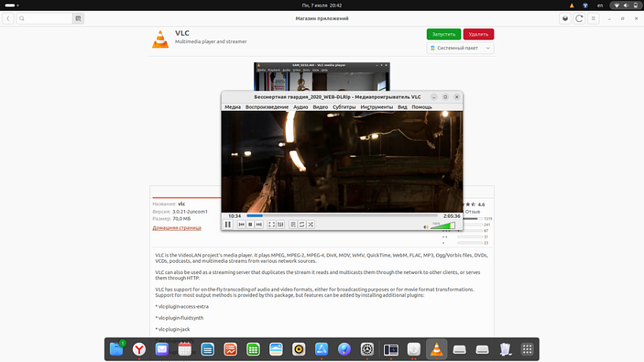Expand the Системный пакет source dropdown

click(x=461, y=48)
